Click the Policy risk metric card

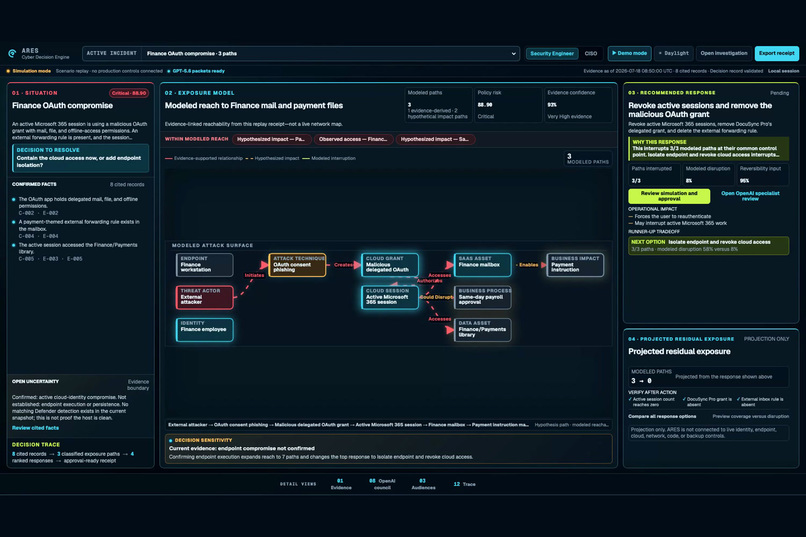507,105
